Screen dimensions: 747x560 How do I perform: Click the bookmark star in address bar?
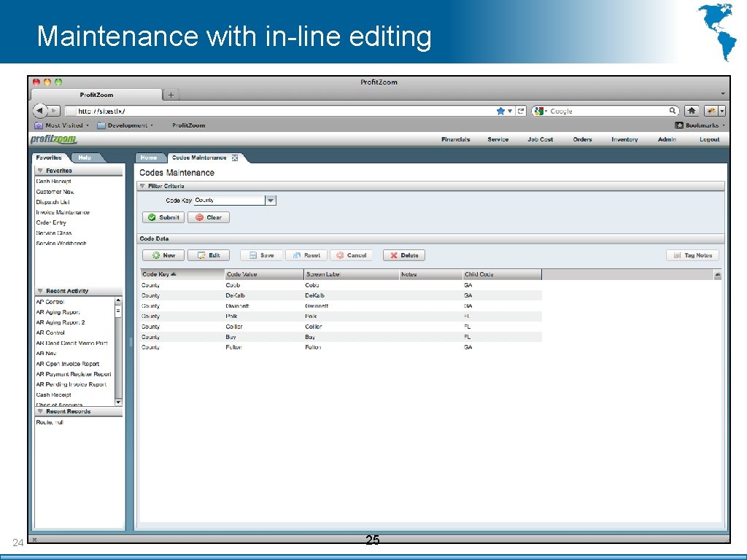coord(500,111)
